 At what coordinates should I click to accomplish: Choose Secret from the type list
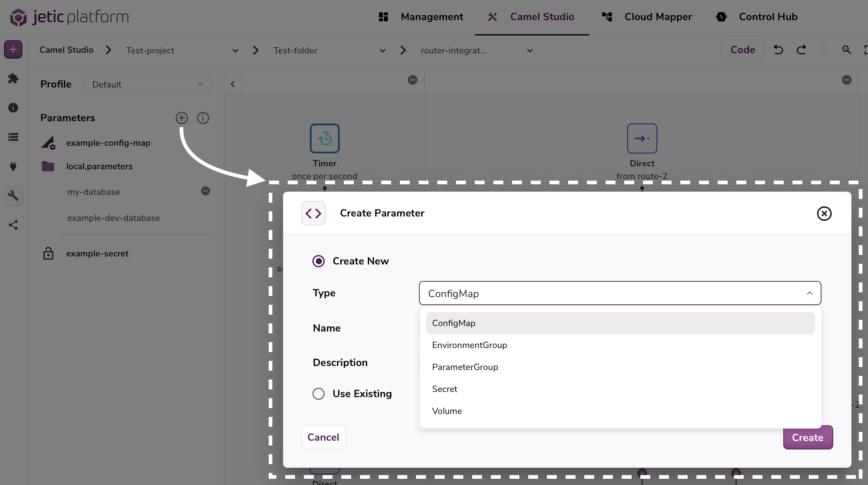[x=620, y=389]
